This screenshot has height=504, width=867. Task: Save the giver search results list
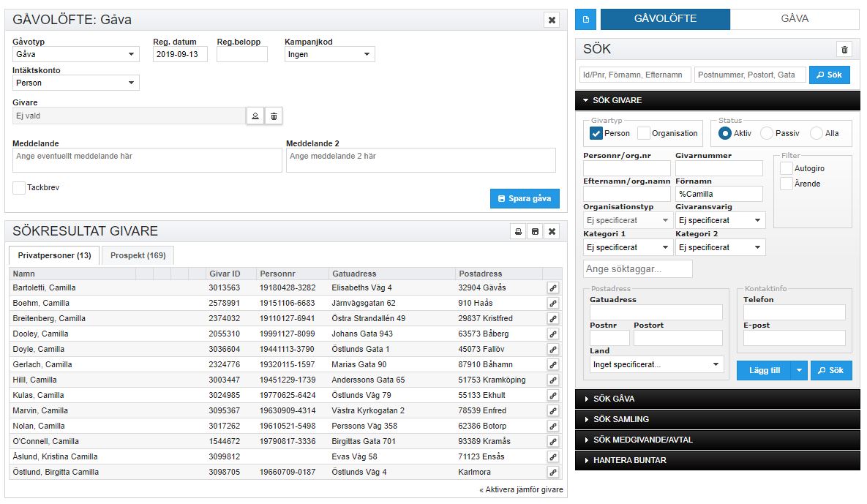535,232
